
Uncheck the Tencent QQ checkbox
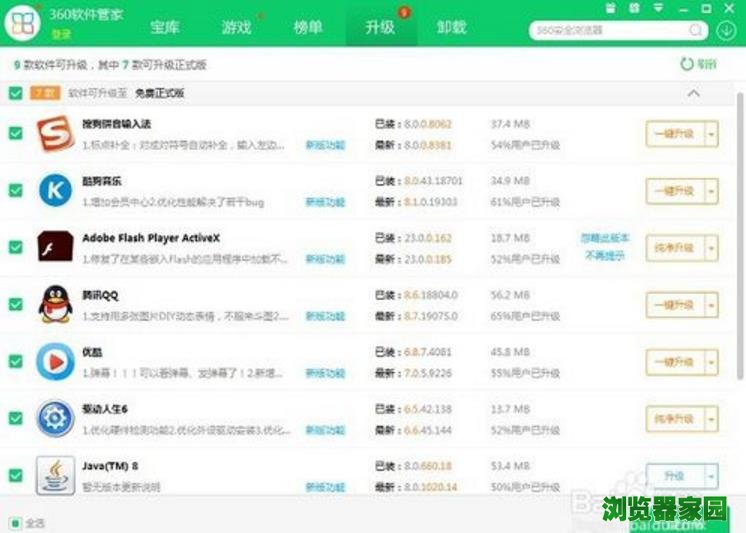[x=15, y=303]
